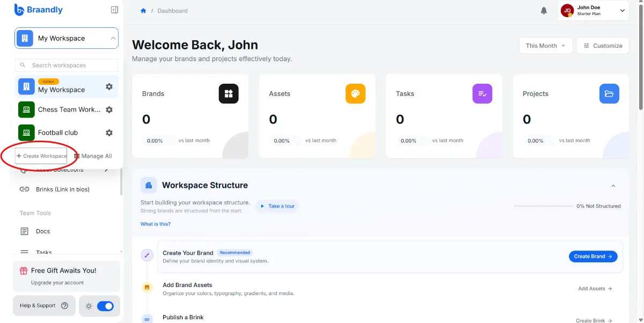Click the Create Workspace button

coord(41,156)
